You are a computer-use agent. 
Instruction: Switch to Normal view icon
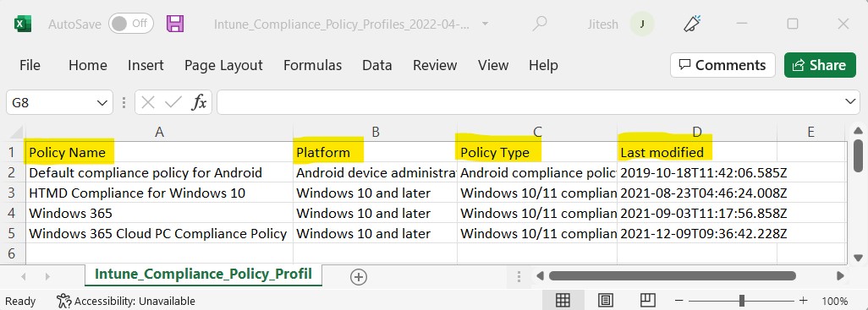pyautogui.click(x=563, y=300)
